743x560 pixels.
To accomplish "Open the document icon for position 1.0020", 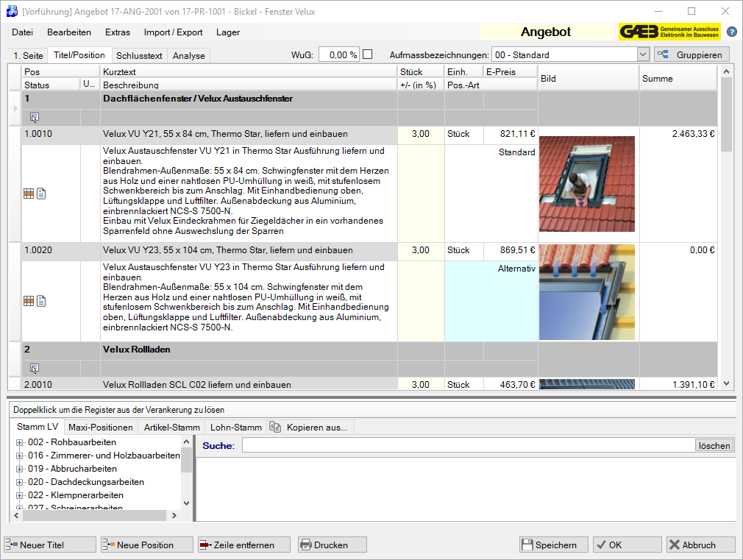I will click(x=42, y=300).
